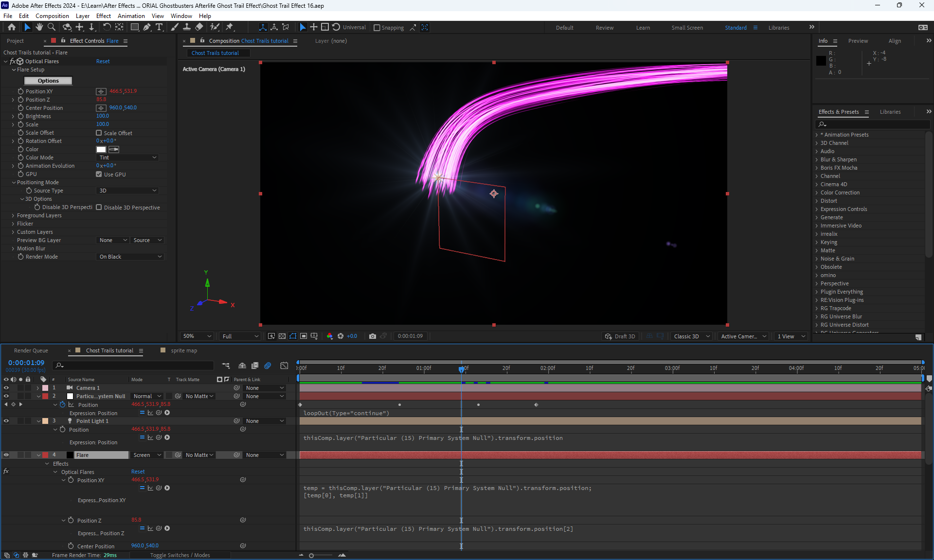The height and width of the screenshot is (560, 934).
Task: Select the Rectangle shape tool
Action: (135, 27)
